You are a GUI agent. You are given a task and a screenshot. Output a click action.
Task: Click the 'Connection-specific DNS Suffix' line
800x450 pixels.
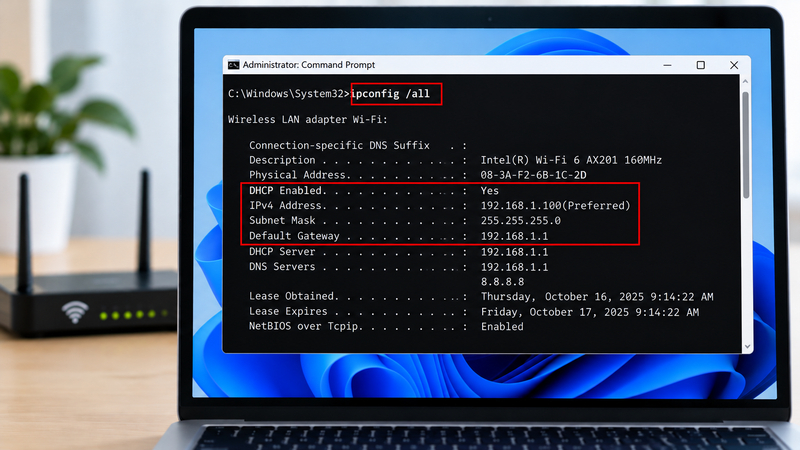tap(358, 145)
